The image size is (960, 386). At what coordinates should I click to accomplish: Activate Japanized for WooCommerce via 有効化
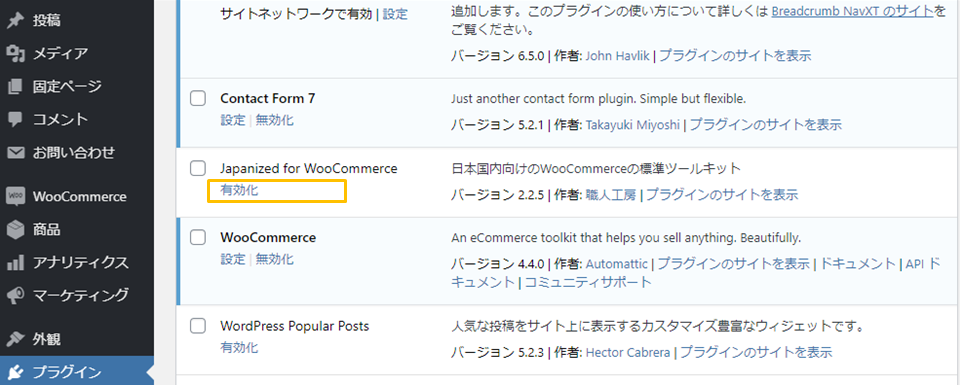coord(239,191)
